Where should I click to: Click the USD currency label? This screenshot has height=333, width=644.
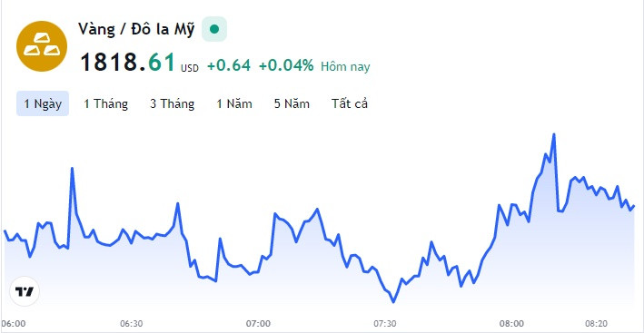pos(190,68)
